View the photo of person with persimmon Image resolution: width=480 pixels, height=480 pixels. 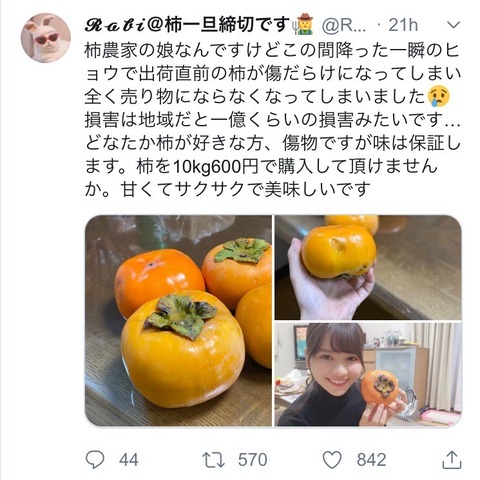pyautogui.click(x=368, y=374)
